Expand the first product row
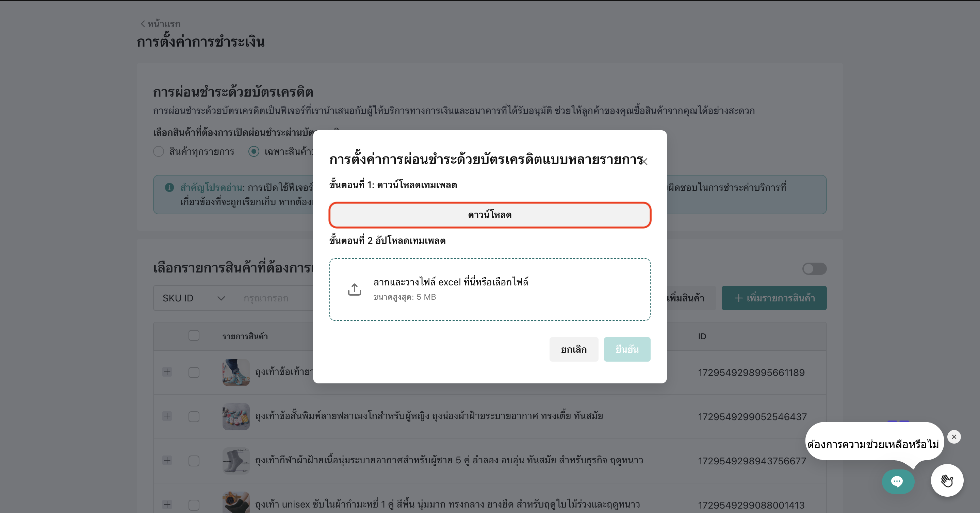 click(167, 372)
